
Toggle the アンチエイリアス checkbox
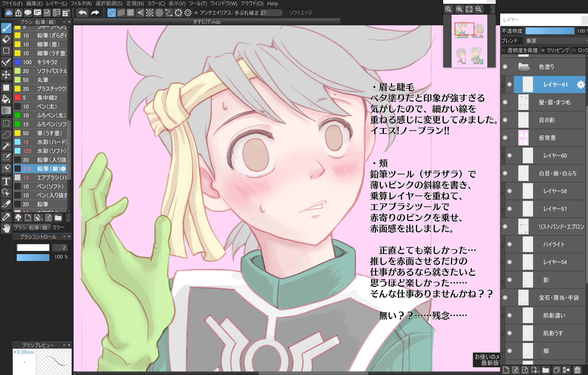pos(196,13)
